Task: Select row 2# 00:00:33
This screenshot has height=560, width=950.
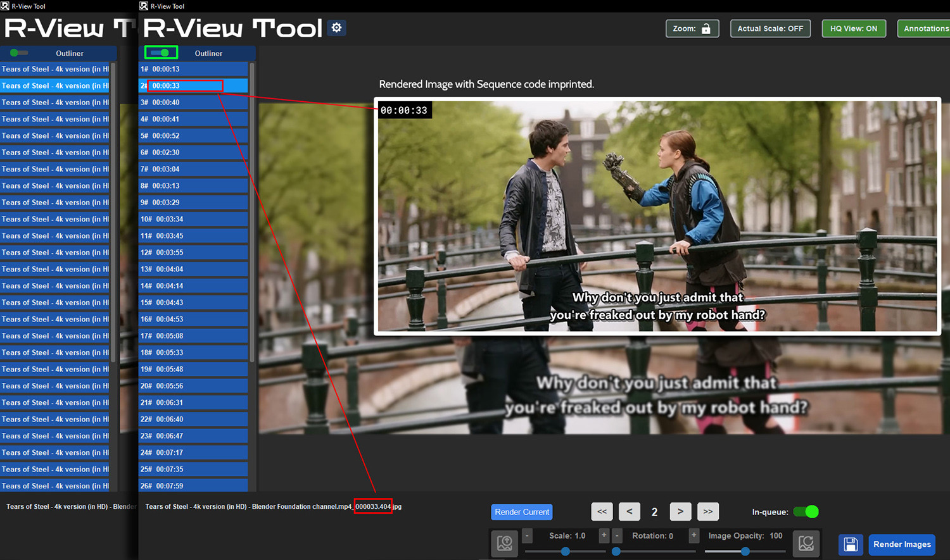Action: pos(193,85)
